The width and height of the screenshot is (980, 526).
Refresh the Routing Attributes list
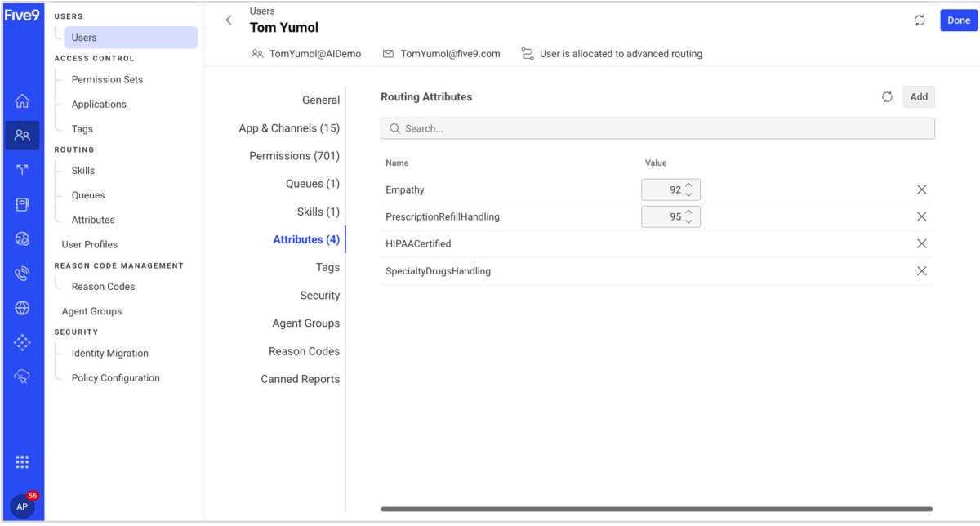887,97
